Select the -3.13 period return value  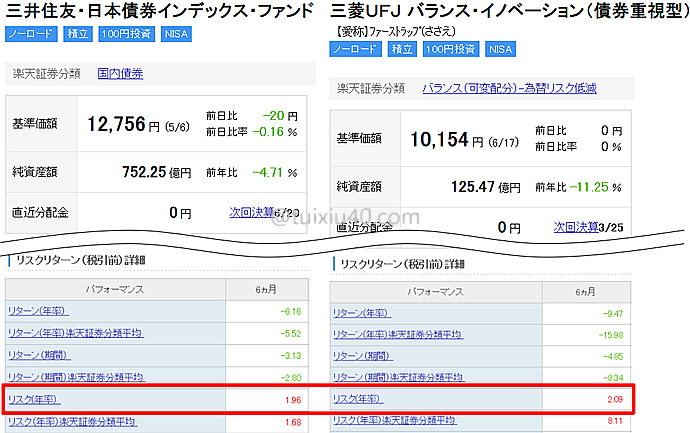click(291, 356)
